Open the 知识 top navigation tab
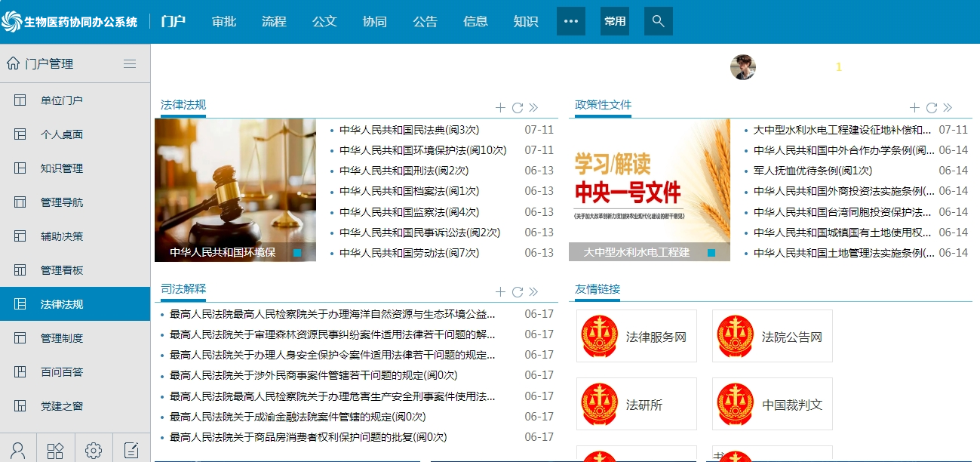The image size is (980, 462). pyautogui.click(x=526, y=22)
